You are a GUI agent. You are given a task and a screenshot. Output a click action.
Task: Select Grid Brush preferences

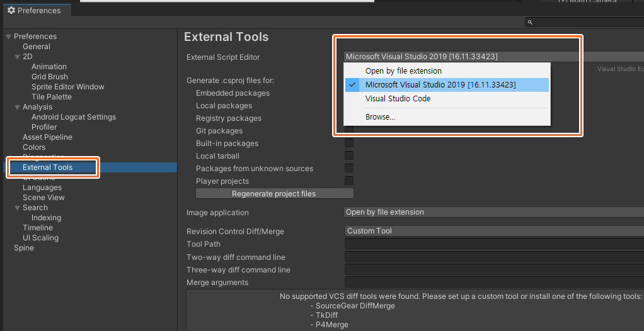point(50,77)
